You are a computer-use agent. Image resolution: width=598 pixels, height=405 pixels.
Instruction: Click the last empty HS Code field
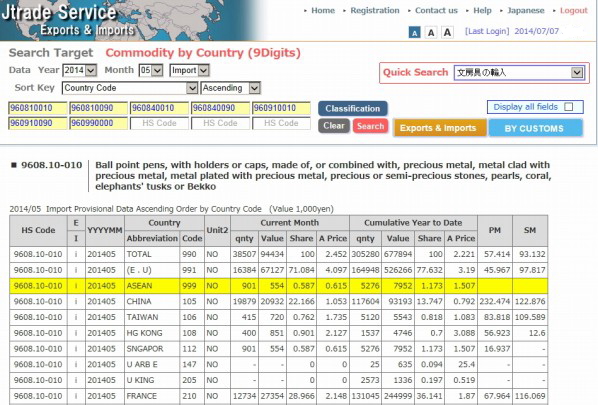pos(281,123)
